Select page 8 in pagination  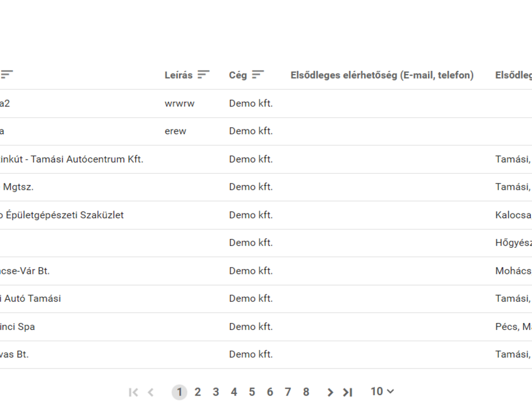[x=306, y=392]
